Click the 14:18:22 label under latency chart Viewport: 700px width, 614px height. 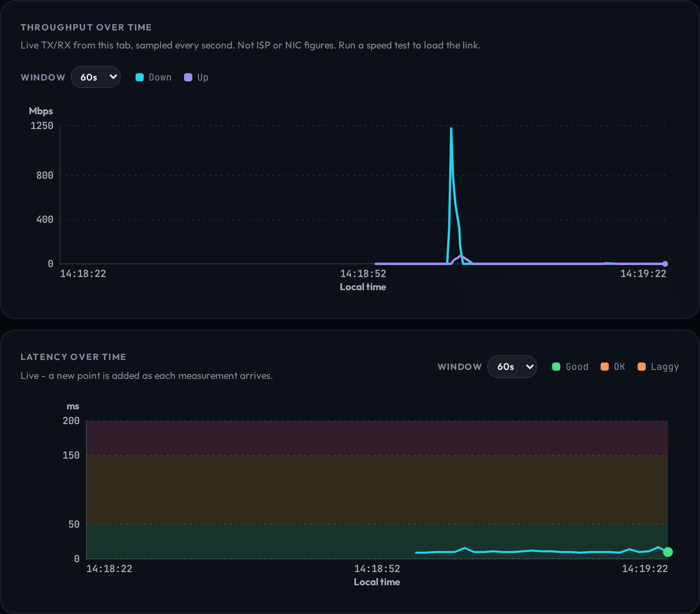pyautogui.click(x=109, y=569)
